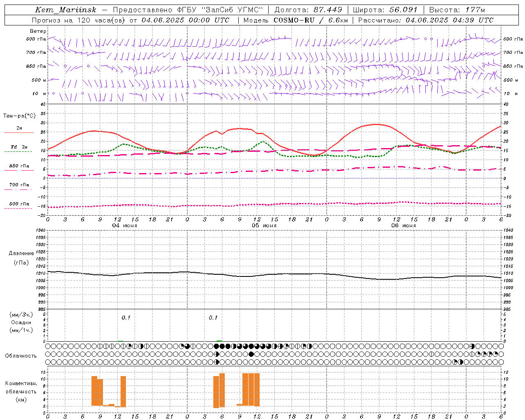
Task: Click the 'Осадки' precipitation label
Action: (x=21, y=322)
